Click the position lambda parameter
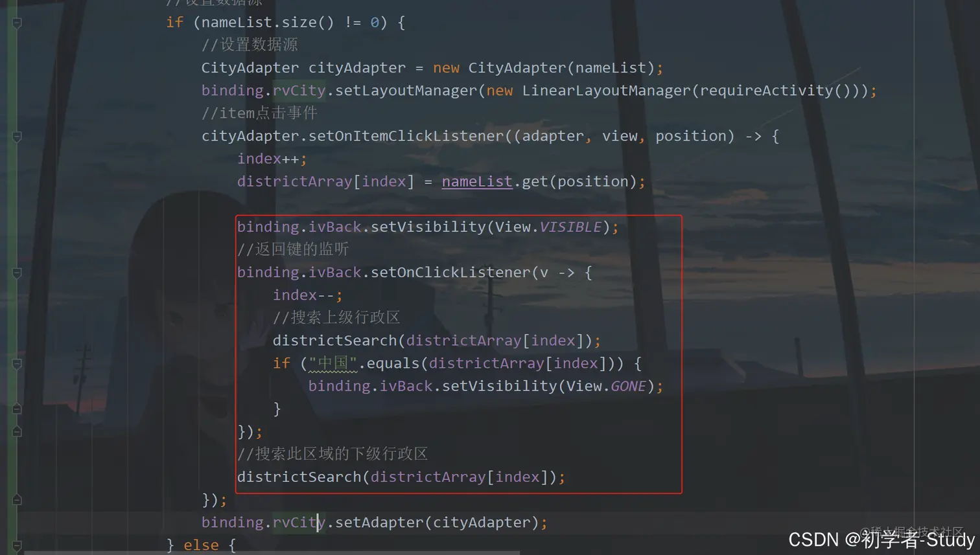This screenshot has height=555, width=980. click(690, 136)
